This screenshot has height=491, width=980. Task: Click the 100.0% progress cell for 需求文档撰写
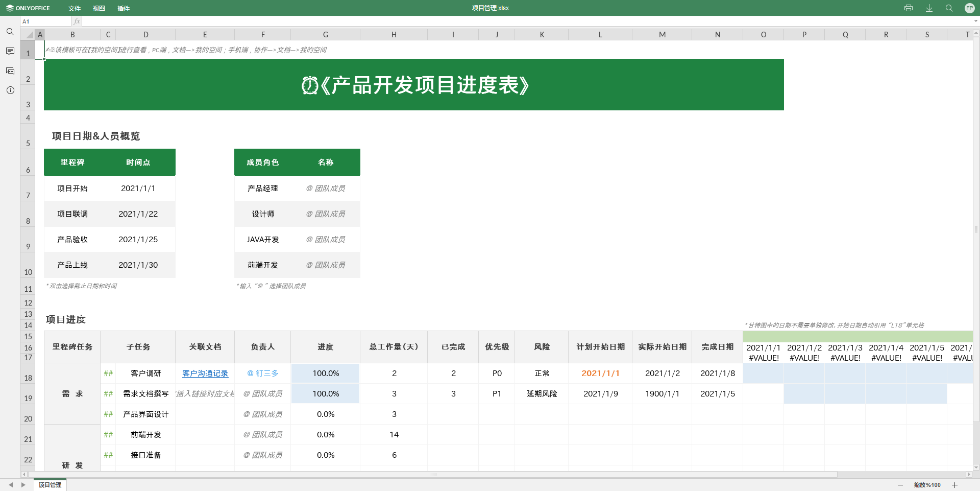326,394
